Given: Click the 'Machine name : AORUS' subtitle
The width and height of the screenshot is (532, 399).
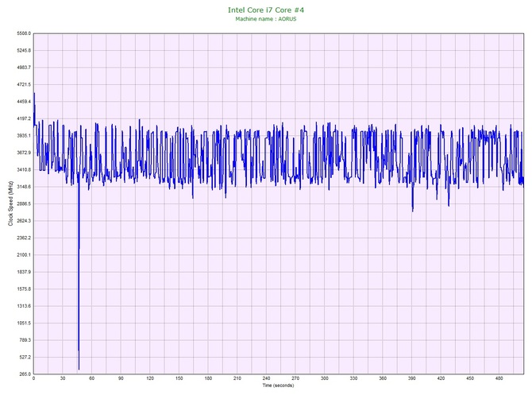Looking at the screenshot, I should [266, 19].
